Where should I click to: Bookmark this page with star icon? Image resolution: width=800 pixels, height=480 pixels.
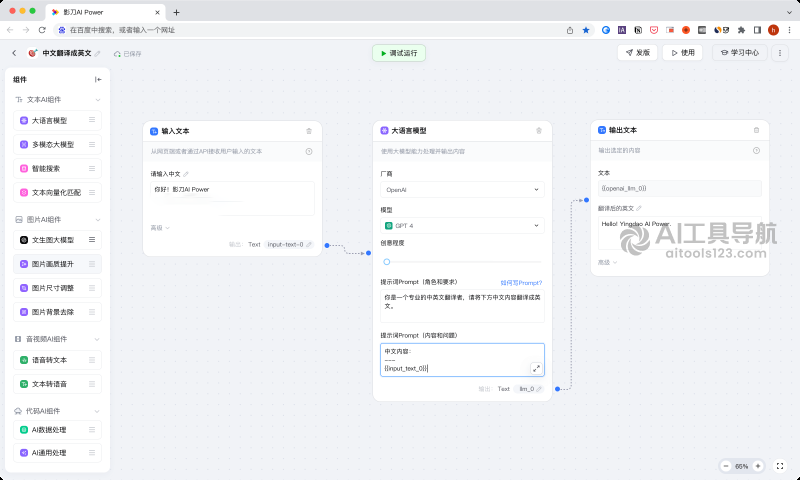pyautogui.click(x=586, y=30)
